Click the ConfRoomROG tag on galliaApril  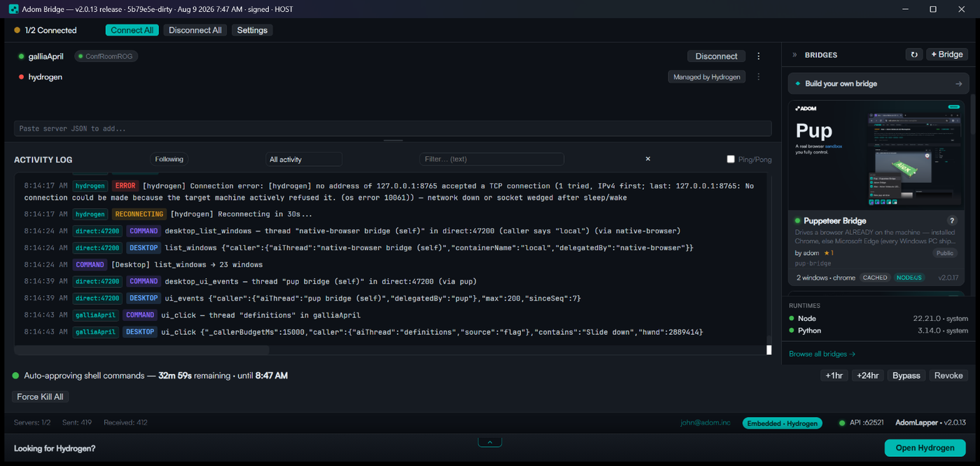tap(106, 56)
